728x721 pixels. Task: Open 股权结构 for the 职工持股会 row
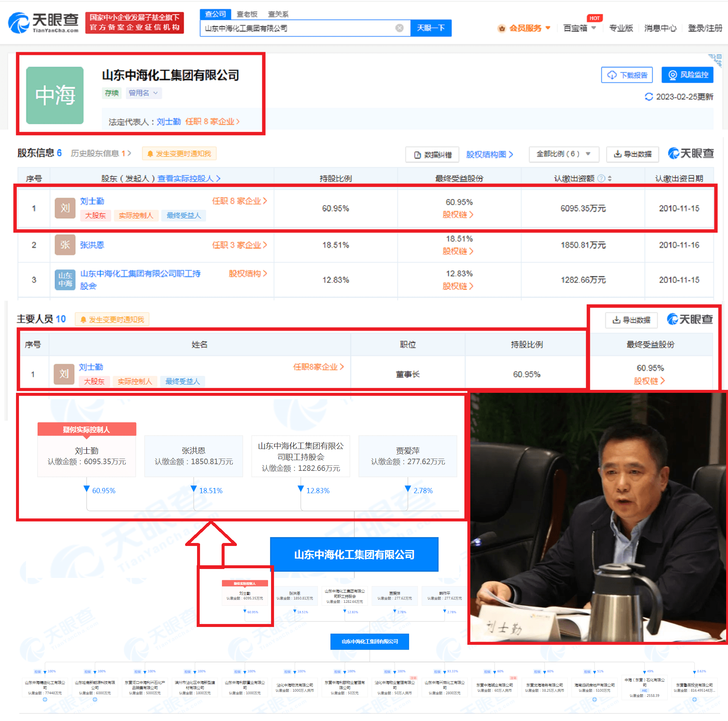[x=248, y=274]
